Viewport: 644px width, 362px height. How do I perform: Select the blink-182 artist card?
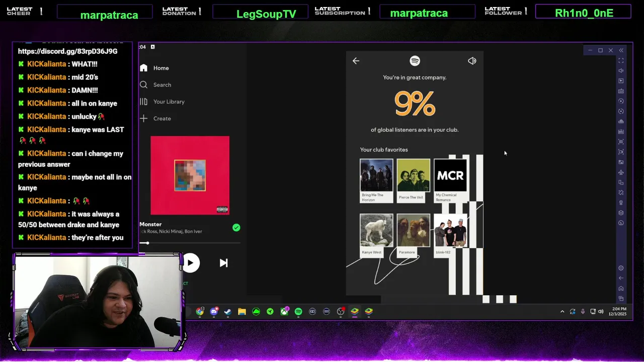(450, 236)
